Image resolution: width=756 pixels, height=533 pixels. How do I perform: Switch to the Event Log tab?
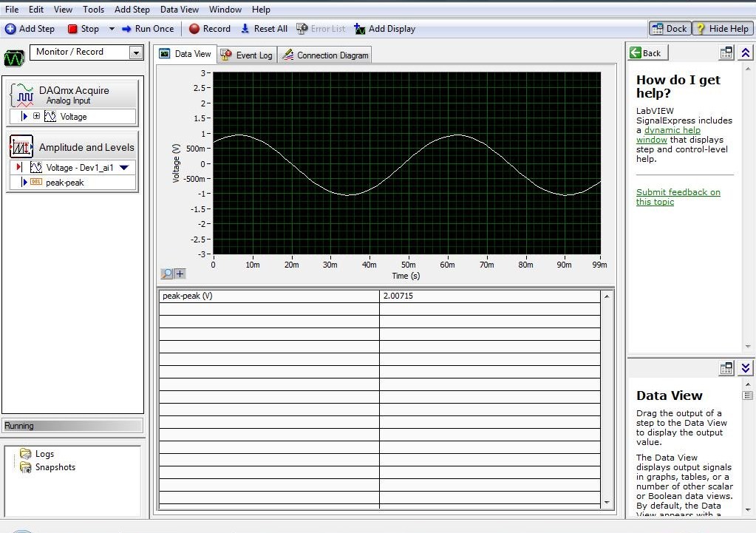coord(247,55)
